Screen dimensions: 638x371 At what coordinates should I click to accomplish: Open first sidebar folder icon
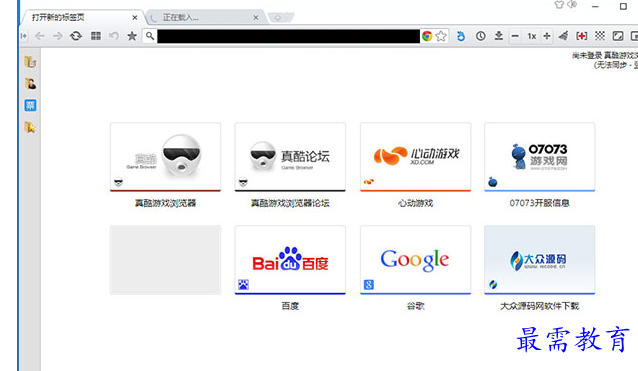tap(30, 62)
